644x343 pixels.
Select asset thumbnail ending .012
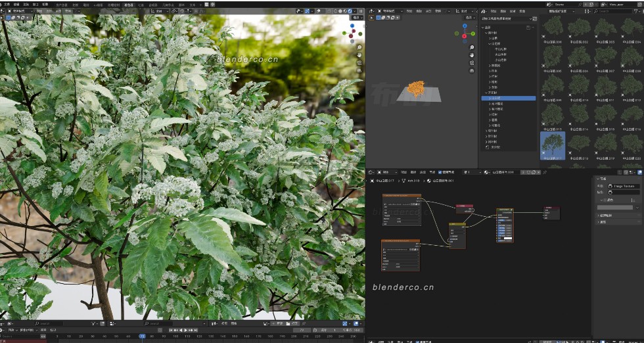click(632, 88)
